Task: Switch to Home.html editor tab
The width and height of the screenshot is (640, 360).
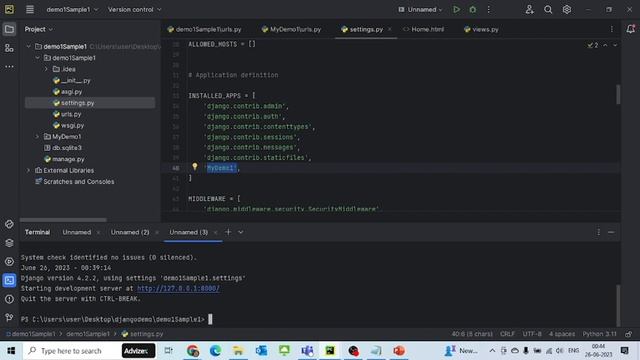Action: pyautogui.click(x=424, y=29)
